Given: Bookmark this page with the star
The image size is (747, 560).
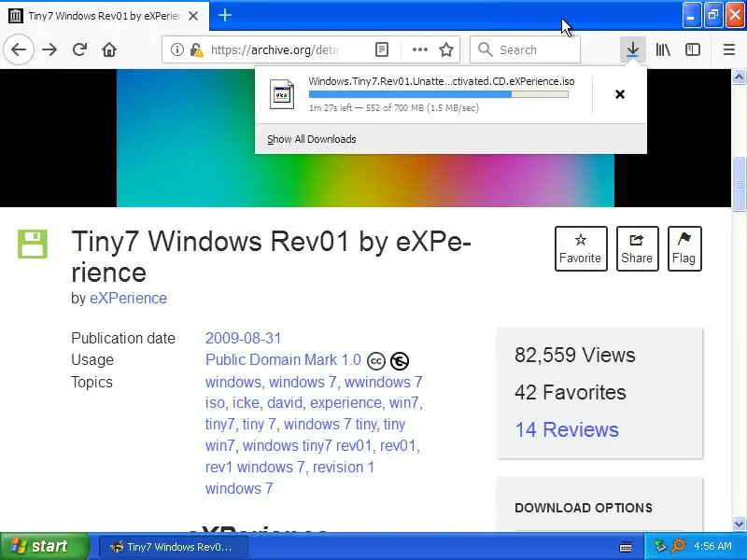Looking at the screenshot, I should click(x=446, y=49).
